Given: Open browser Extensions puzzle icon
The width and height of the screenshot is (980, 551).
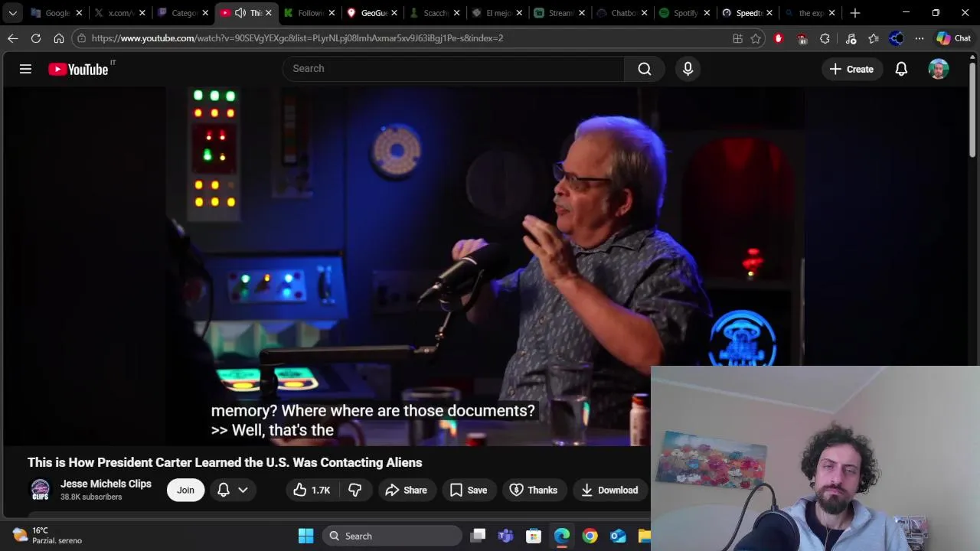Looking at the screenshot, I should pyautogui.click(x=825, y=38).
